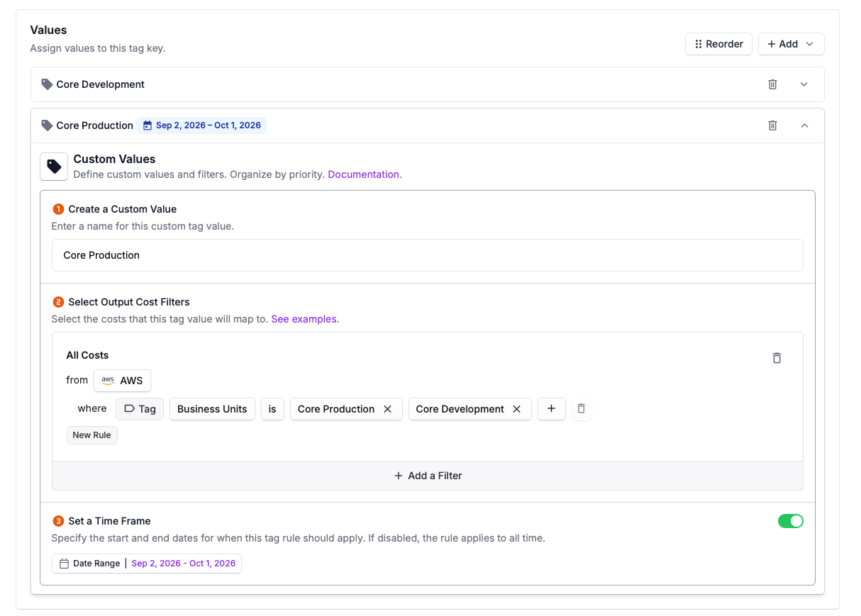Remove the where rule using its trash icon

582,409
